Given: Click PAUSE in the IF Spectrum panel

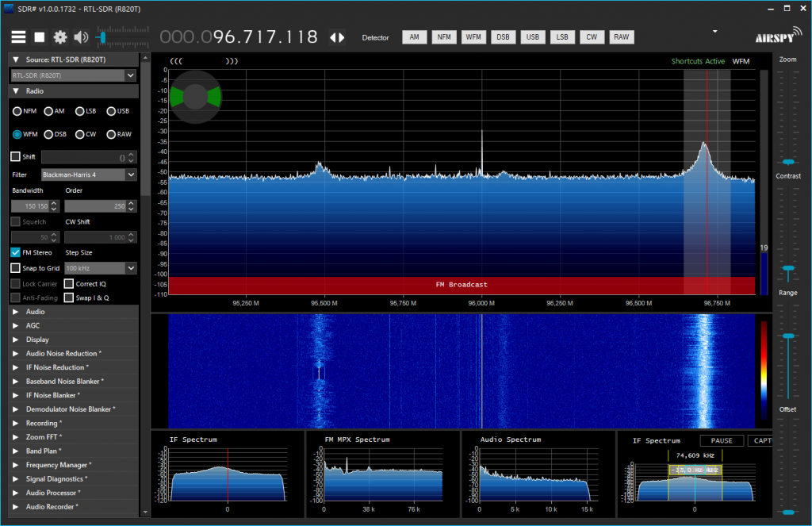Looking at the screenshot, I should 722,440.
